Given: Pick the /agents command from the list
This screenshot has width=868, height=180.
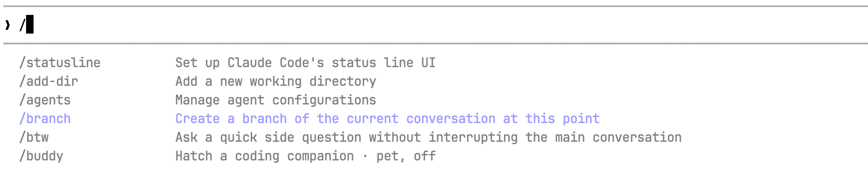Looking at the screenshot, I should pyautogui.click(x=45, y=100).
